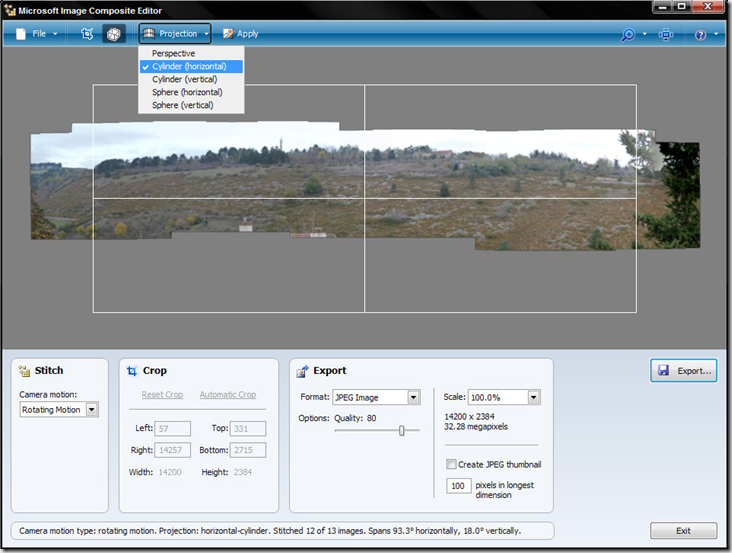Screen dimensions: 732x553
Task: Open the Scale percentage dropdown
Action: pos(504,397)
